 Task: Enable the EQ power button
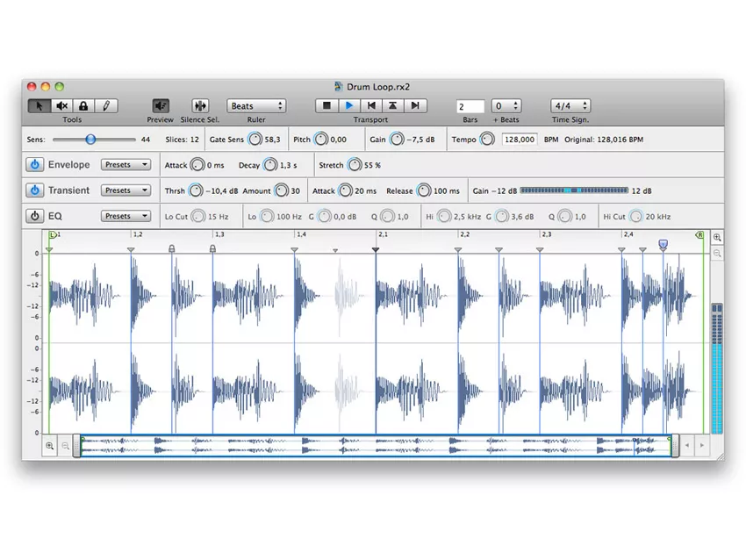tap(34, 216)
